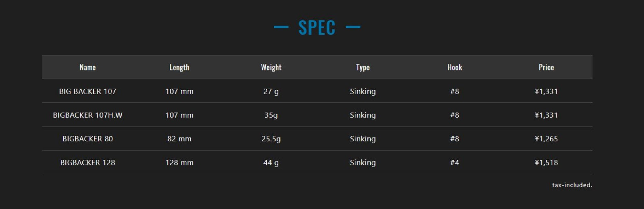Image resolution: width=644 pixels, height=209 pixels.
Task: Click the Length column header
Action: (179, 67)
